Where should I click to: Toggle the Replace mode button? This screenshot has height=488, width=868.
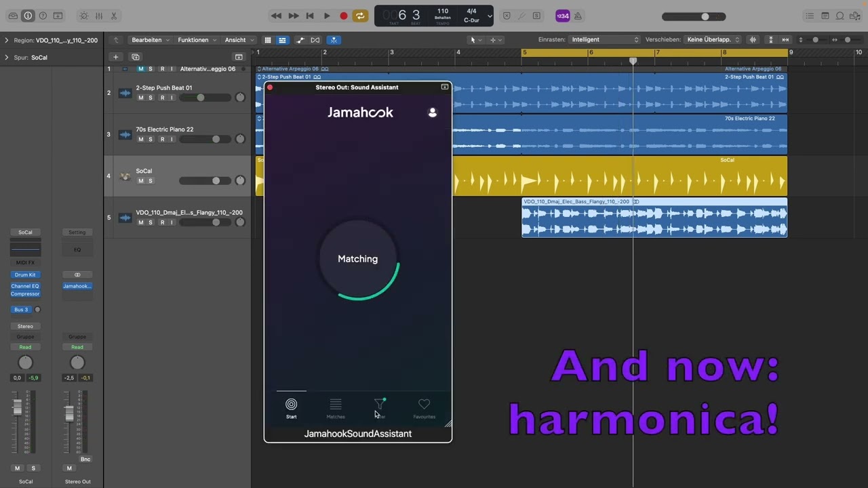click(507, 16)
